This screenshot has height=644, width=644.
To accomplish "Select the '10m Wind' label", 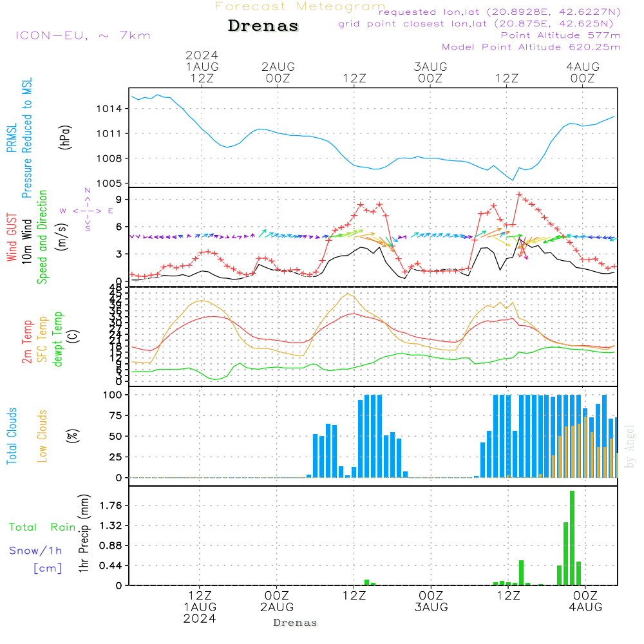I will pyautogui.click(x=26, y=241).
